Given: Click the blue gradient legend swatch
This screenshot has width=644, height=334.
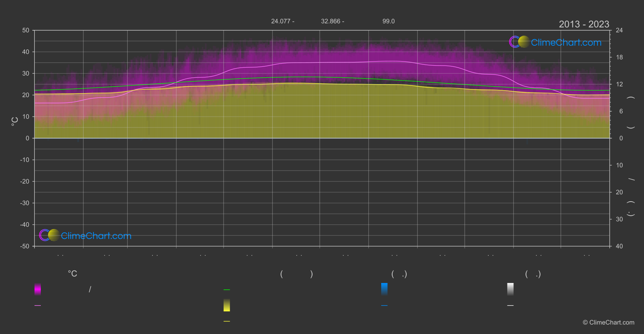Looking at the screenshot, I should click(384, 289).
